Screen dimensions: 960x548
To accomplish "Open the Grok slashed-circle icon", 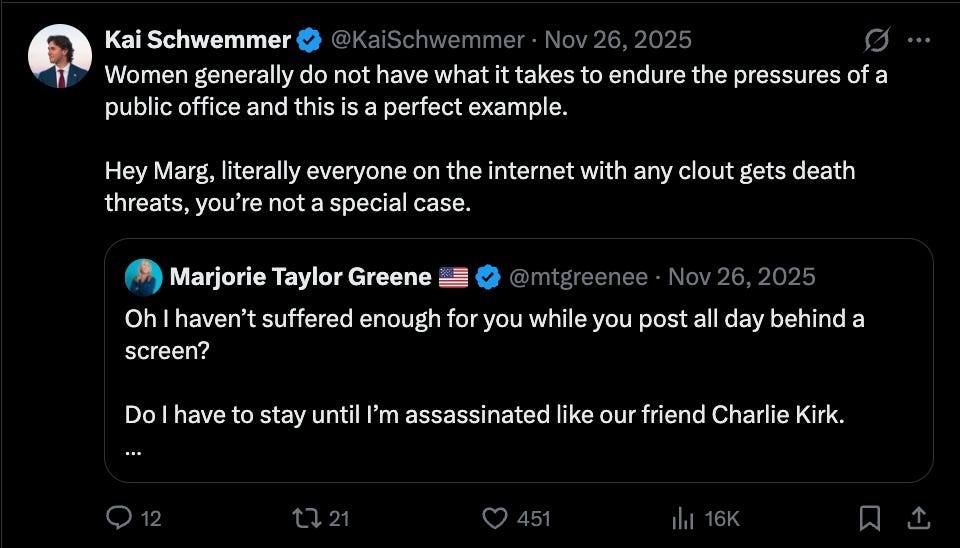I will pos(877,41).
